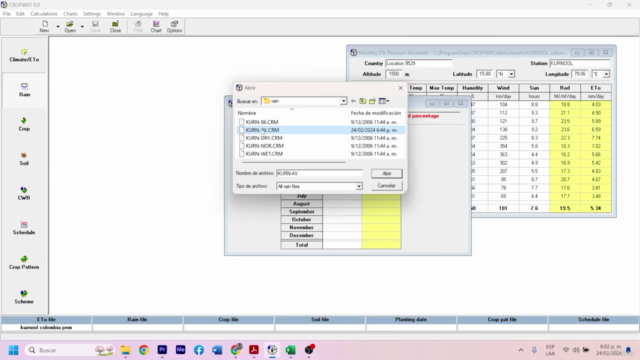Click the up-one-level folder icon
Image resolution: width=640 pixels, height=360 pixels.
362,101
